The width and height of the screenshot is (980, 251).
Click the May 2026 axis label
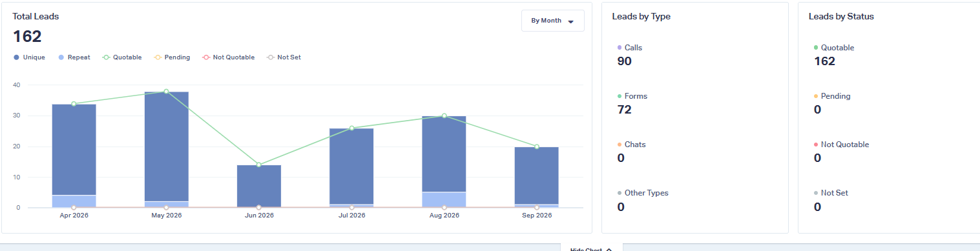coord(167,216)
